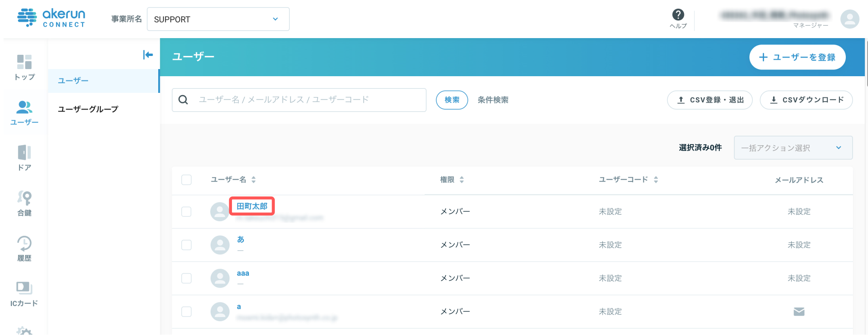868x335 pixels.
Task: Click the avatar of 田町太郎
Action: pyautogui.click(x=220, y=212)
